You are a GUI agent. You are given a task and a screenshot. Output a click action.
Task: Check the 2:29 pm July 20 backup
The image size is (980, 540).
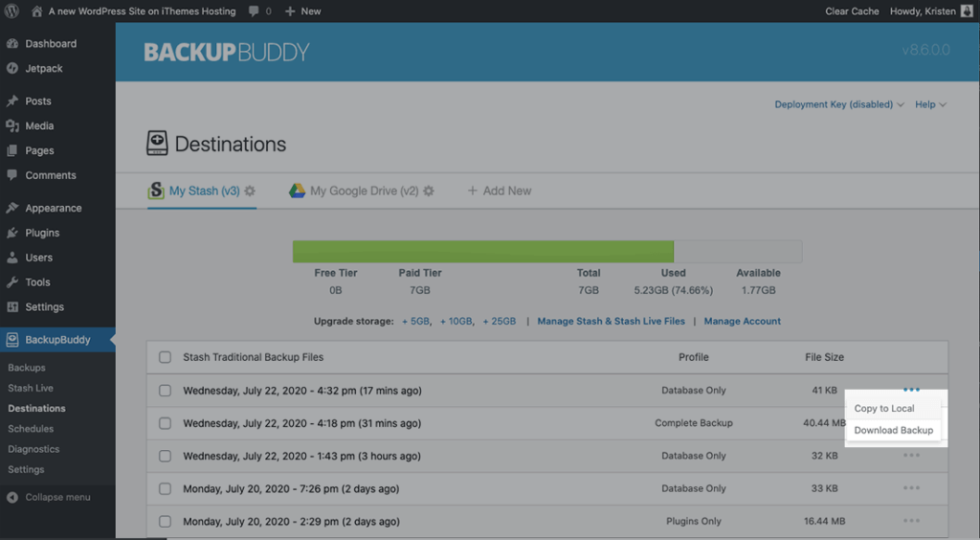coord(165,521)
